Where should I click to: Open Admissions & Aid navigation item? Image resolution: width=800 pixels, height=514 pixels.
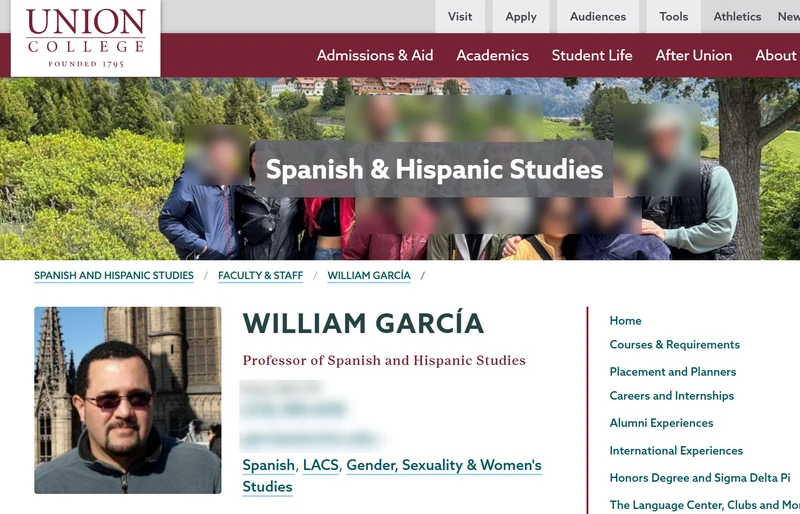click(374, 55)
